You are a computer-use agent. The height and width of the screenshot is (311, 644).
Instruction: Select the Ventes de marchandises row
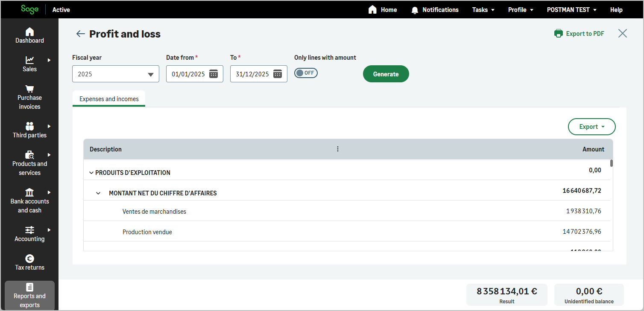(347, 211)
